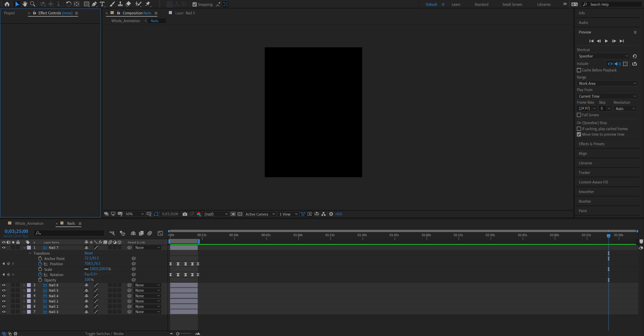This screenshot has width=644, height=336.
Task: Select the Zoom tool in toolbar
Action: (x=33, y=4)
